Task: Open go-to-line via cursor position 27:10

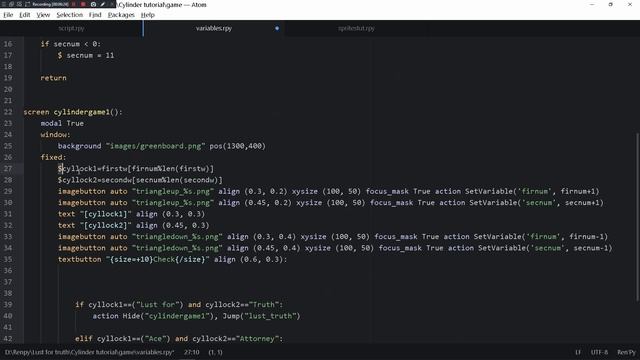Action: coord(191,352)
